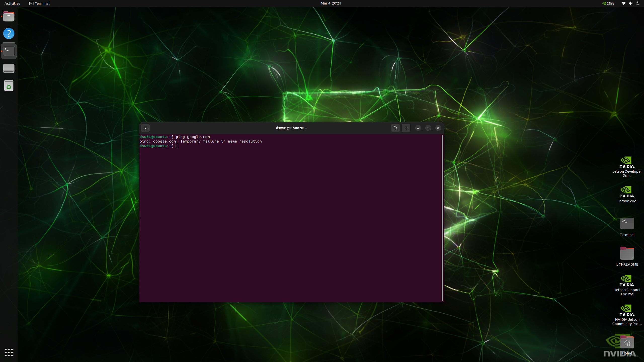The height and width of the screenshot is (362, 644).
Task: Click the Activities overview button
Action: pyautogui.click(x=12, y=3)
